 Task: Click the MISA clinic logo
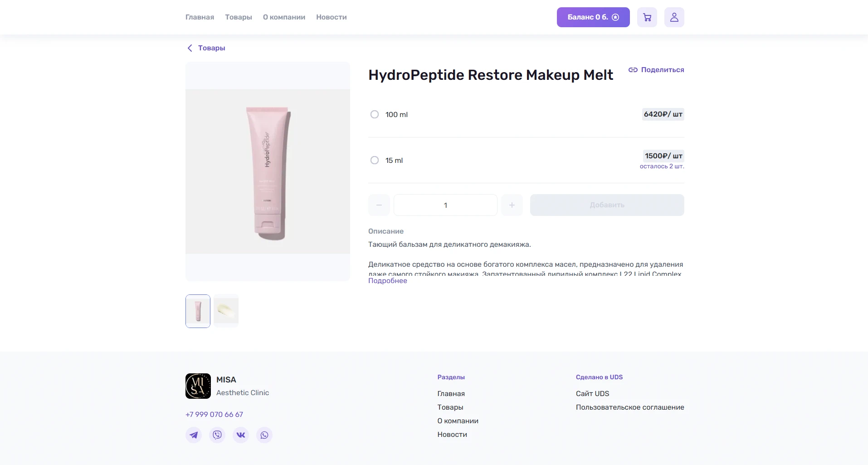[x=198, y=386]
